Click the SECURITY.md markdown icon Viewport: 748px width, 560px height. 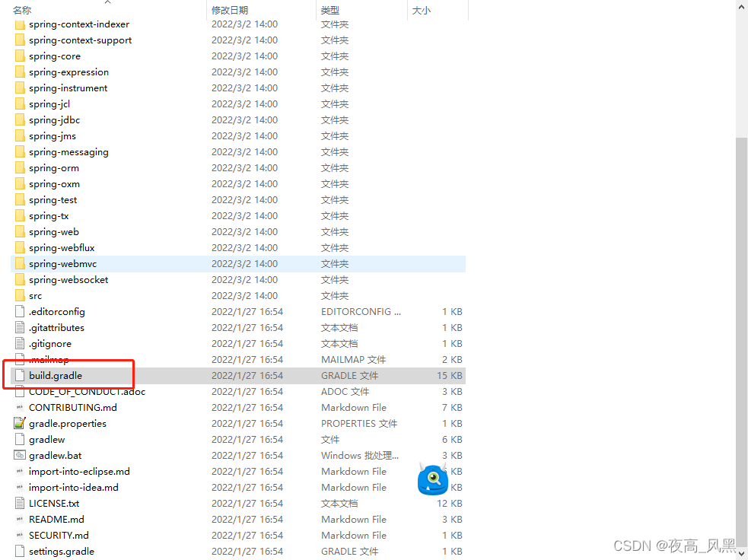click(20, 535)
